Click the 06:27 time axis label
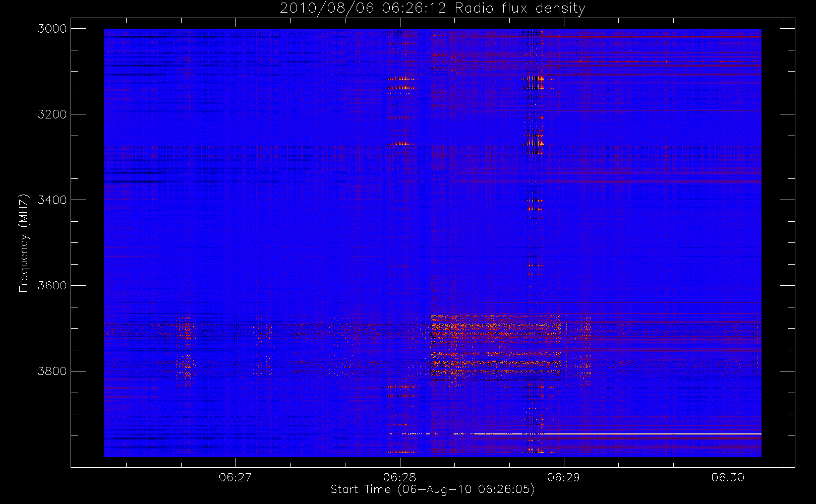The image size is (816, 504). (236, 477)
